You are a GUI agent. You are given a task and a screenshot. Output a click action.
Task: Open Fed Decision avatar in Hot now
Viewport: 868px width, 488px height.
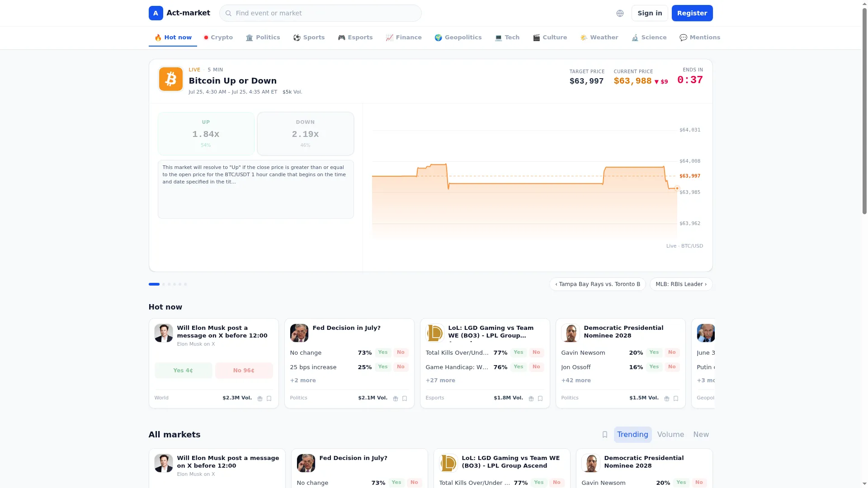(299, 333)
